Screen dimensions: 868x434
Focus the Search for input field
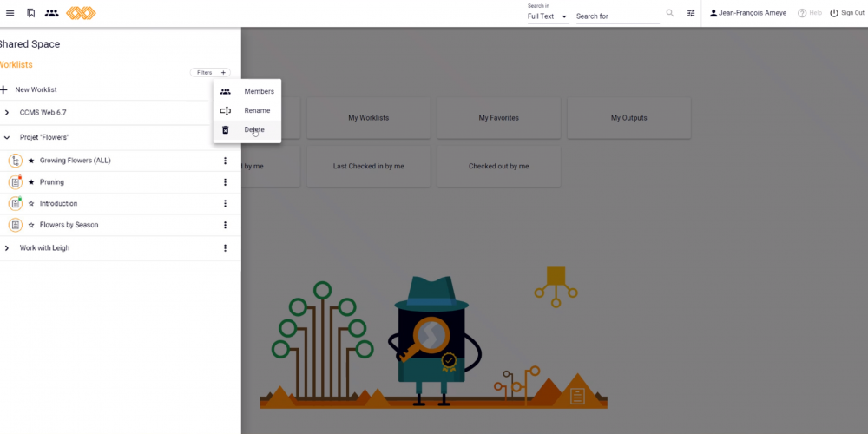coord(618,16)
